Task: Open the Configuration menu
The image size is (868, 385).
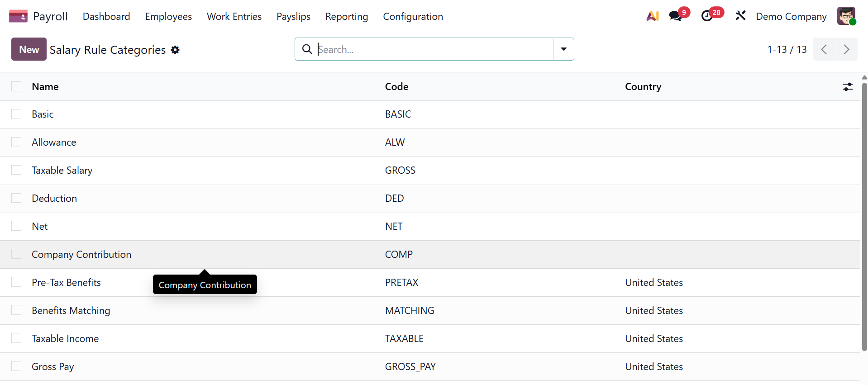Action: (413, 17)
